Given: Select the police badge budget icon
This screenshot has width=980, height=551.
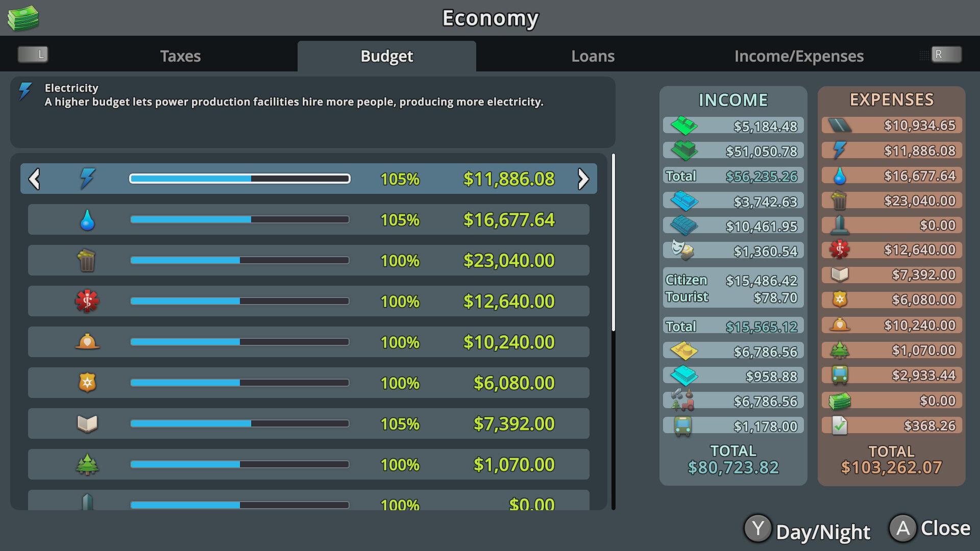Looking at the screenshot, I should pos(87,382).
